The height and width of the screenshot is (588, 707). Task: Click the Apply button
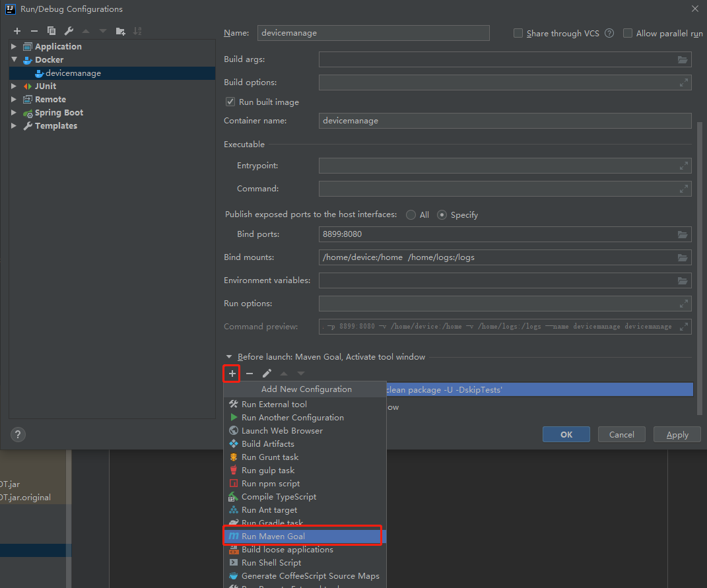(x=677, y=435)
